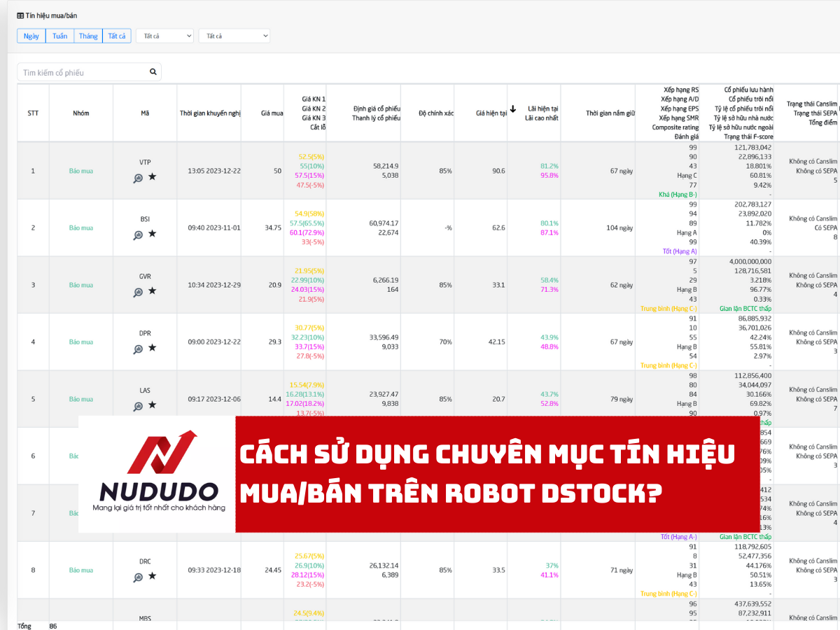Switch to the Tất cả tab
The width and height of the screenshot is (840, 630).
pos(117,36)
